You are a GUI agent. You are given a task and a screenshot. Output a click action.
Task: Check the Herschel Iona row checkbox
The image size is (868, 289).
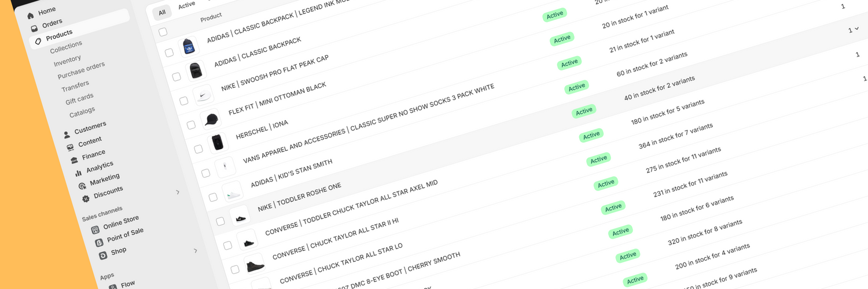(x=198, y=149)
